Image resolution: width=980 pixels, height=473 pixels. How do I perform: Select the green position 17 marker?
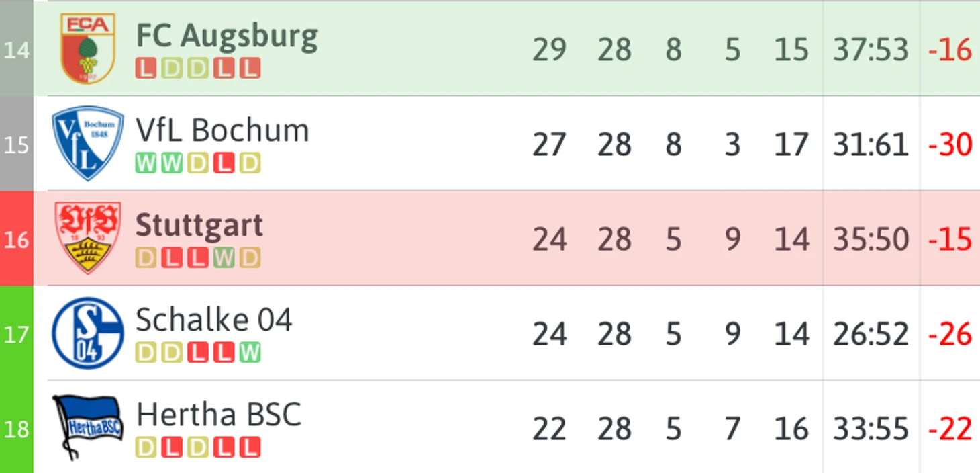click(16, 333)
